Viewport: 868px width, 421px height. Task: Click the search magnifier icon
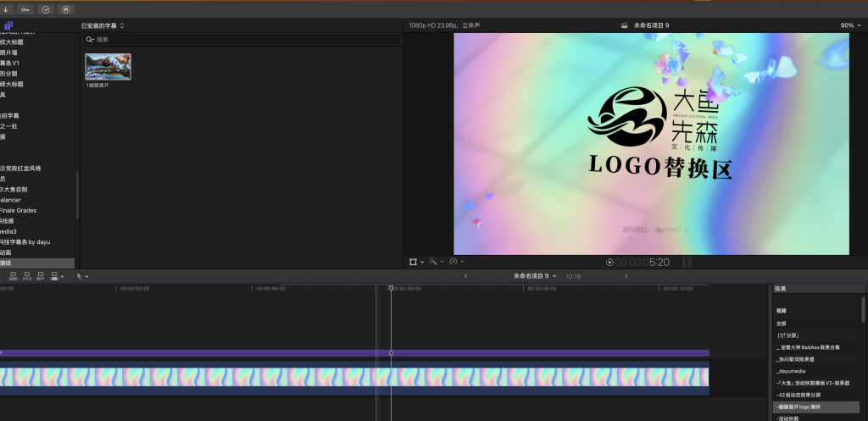(90, 40)
